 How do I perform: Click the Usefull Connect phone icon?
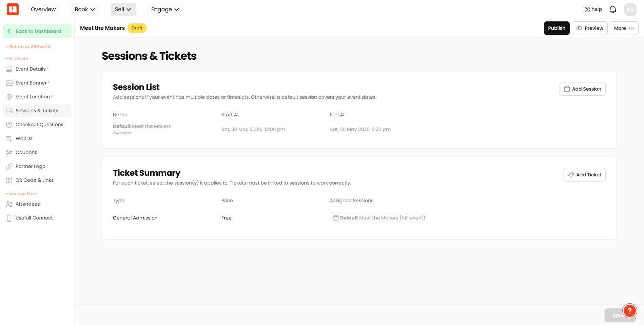point(9,218)
